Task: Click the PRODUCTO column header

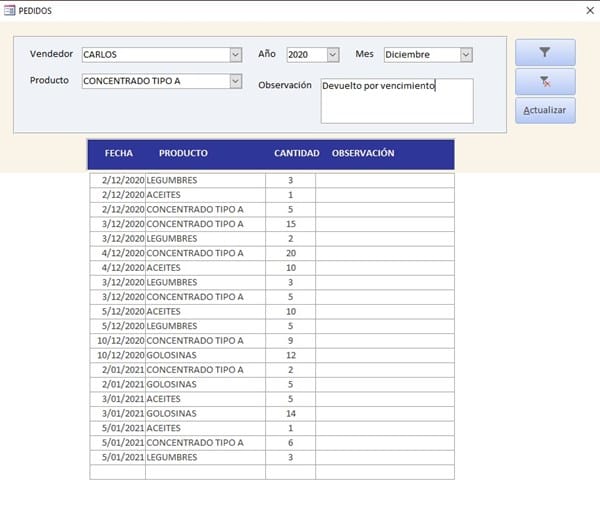Action: coord(183,154)
